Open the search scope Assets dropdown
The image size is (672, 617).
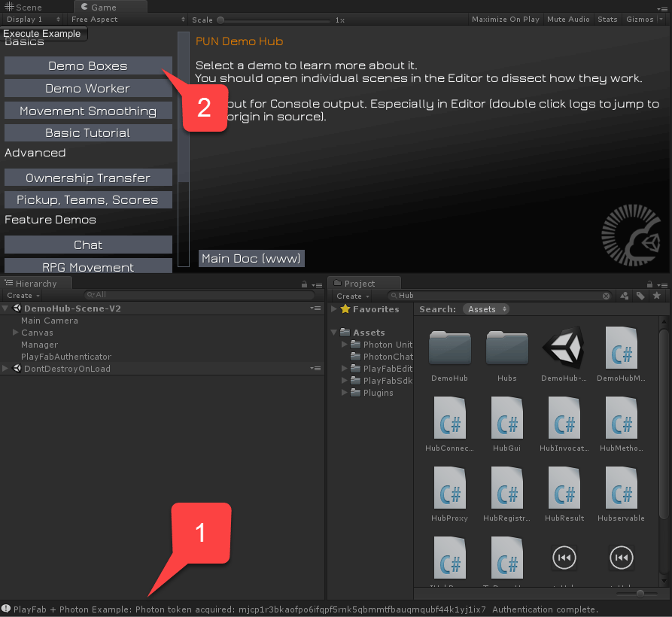tap(486, 309)
